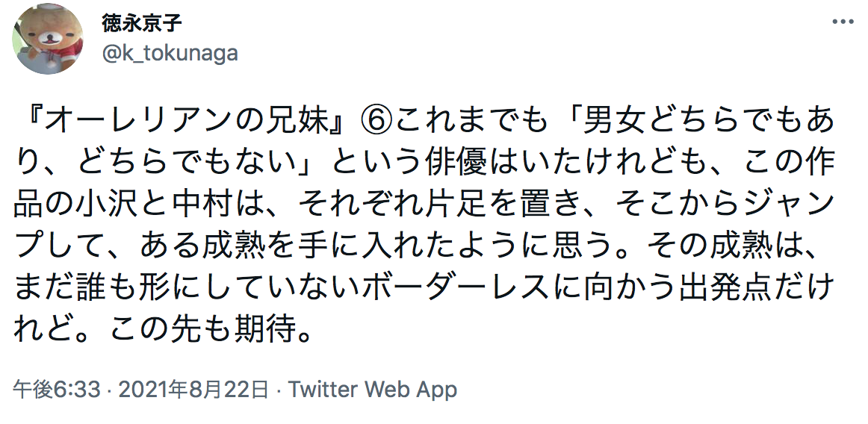868x424 pixels.
Task: Open the tweet's more options menu
Action: point(843,22)
